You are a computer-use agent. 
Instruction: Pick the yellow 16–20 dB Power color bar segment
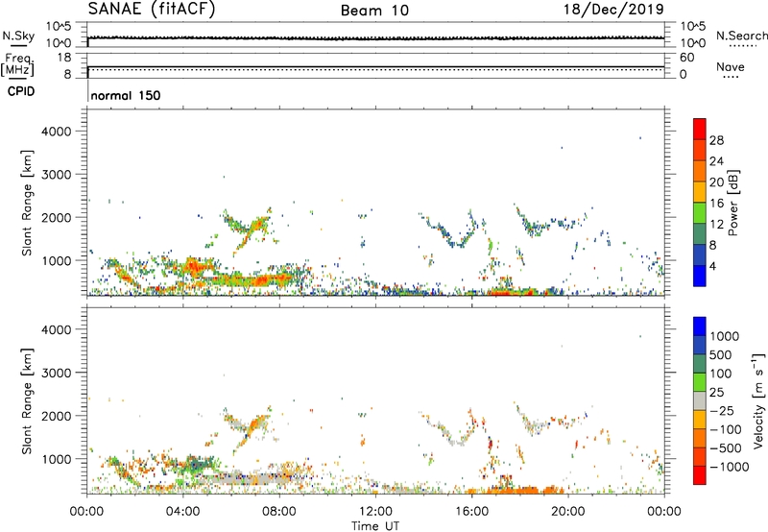[x=700, y=192]
